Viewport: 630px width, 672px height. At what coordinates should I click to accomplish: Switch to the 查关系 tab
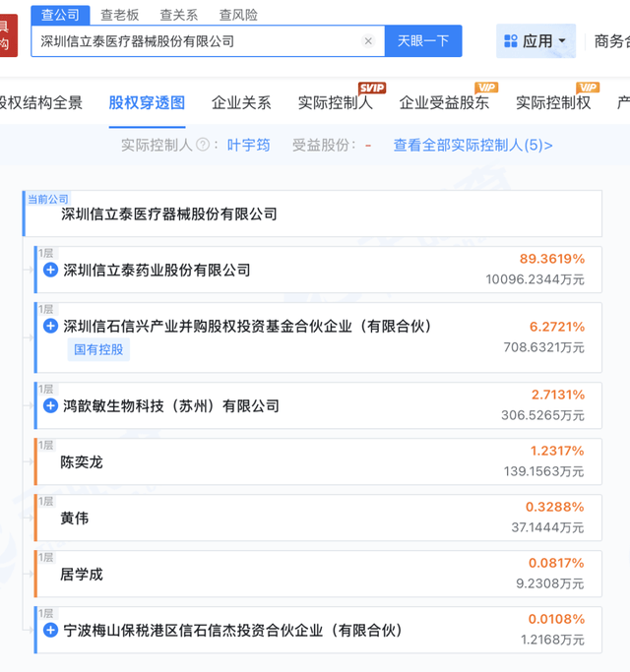point(179,15)
